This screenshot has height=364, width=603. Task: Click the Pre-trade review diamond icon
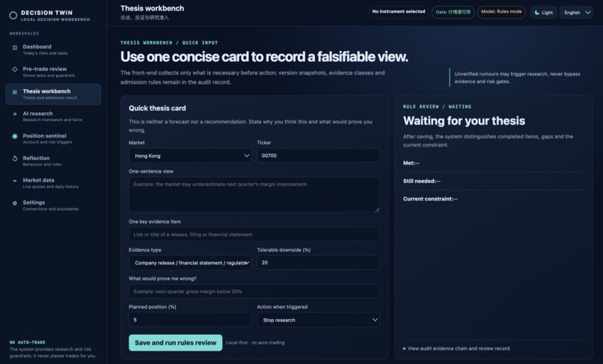(x=15, y=70)
